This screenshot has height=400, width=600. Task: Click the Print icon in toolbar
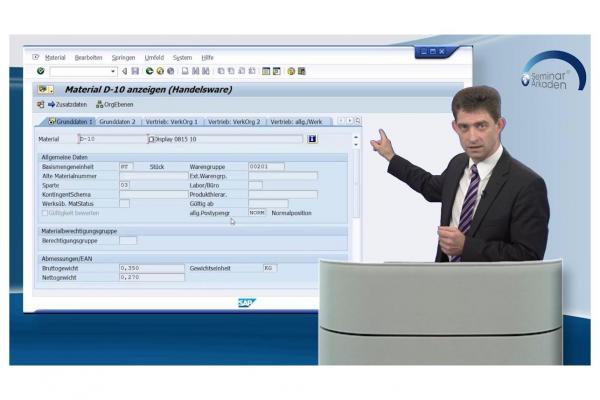pyautogui.click(x=185, y=71)
